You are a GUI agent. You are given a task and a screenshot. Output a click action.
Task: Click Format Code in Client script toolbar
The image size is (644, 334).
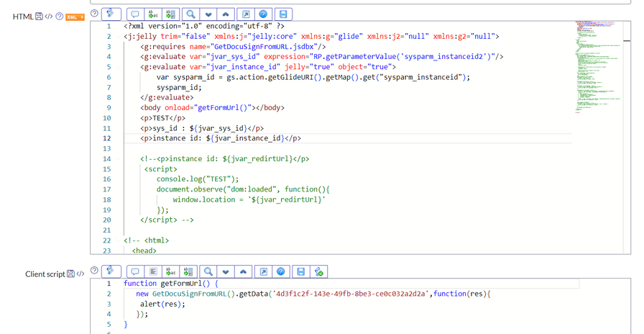(153, 271)
